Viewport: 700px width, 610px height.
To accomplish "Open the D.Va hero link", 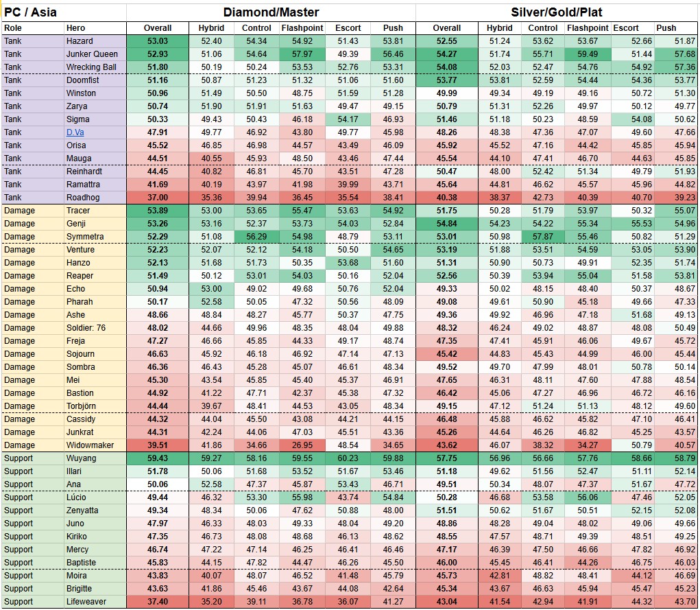I will pos(75,132).
